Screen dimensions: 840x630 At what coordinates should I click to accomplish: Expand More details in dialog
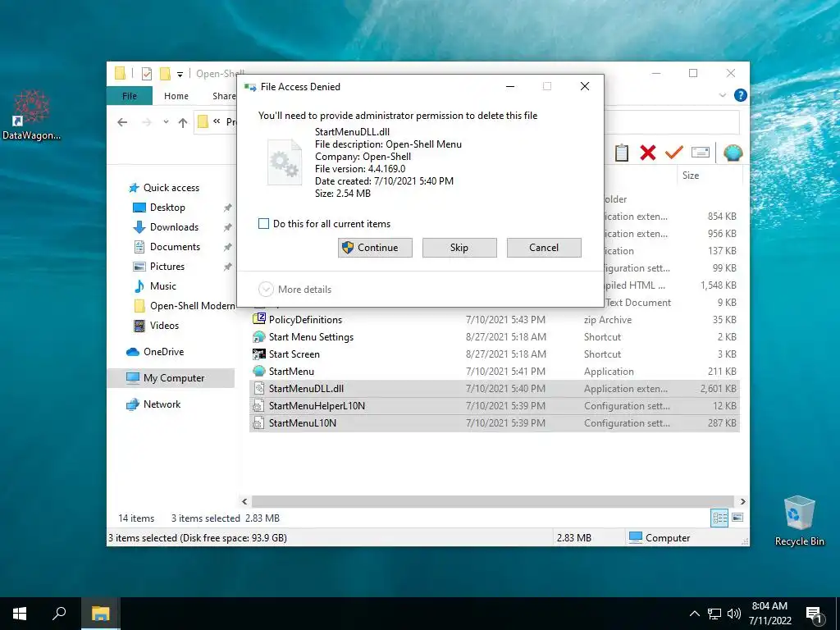295,290
